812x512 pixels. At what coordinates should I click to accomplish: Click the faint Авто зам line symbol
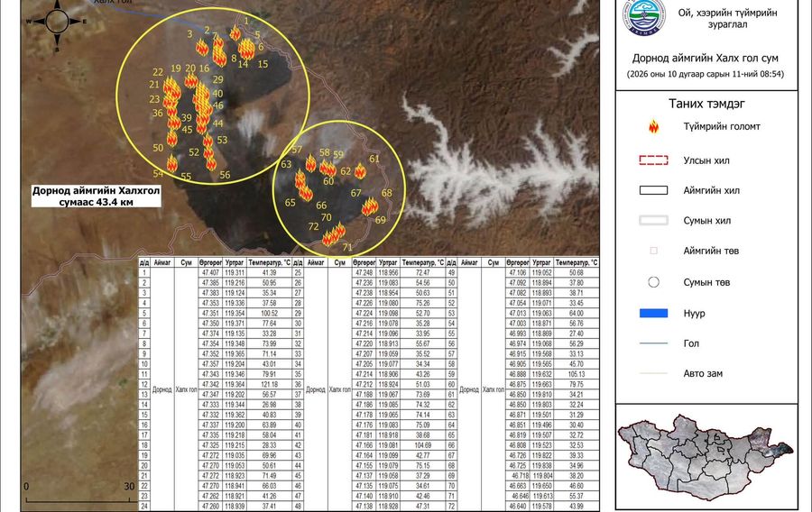[x=653, y=373]
